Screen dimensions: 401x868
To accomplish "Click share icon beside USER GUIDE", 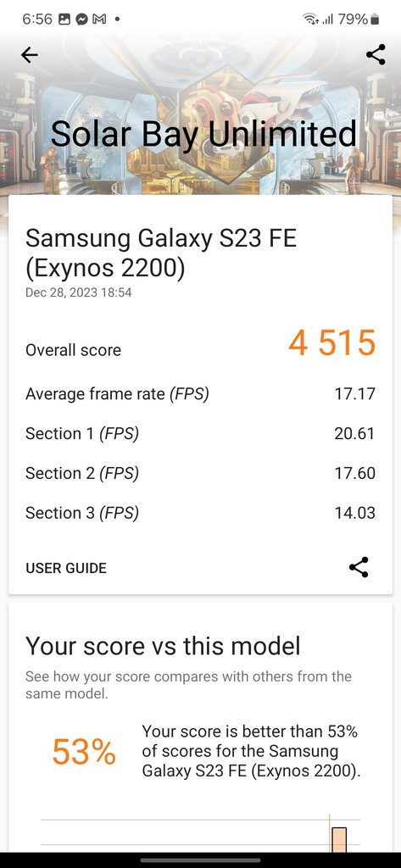I will point(359,567).
